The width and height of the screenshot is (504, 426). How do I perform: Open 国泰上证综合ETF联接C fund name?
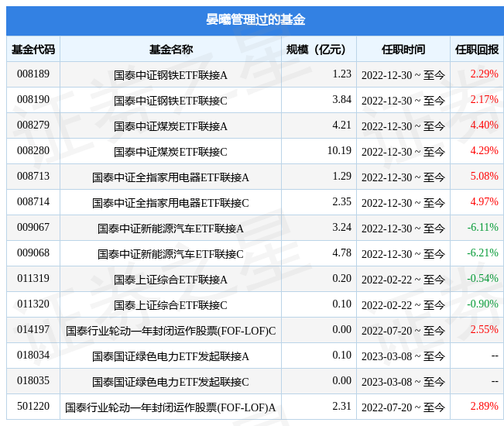pos(170,305)
